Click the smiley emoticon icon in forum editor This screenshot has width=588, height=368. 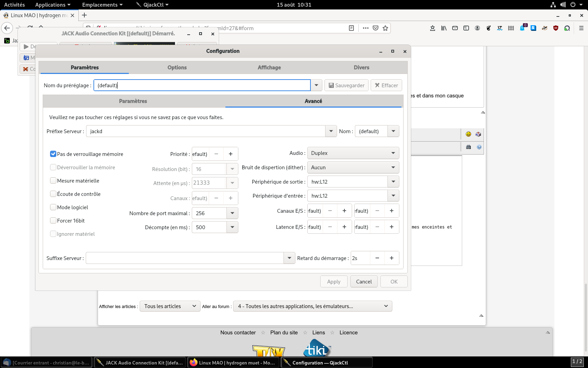[x=468, y=134]
